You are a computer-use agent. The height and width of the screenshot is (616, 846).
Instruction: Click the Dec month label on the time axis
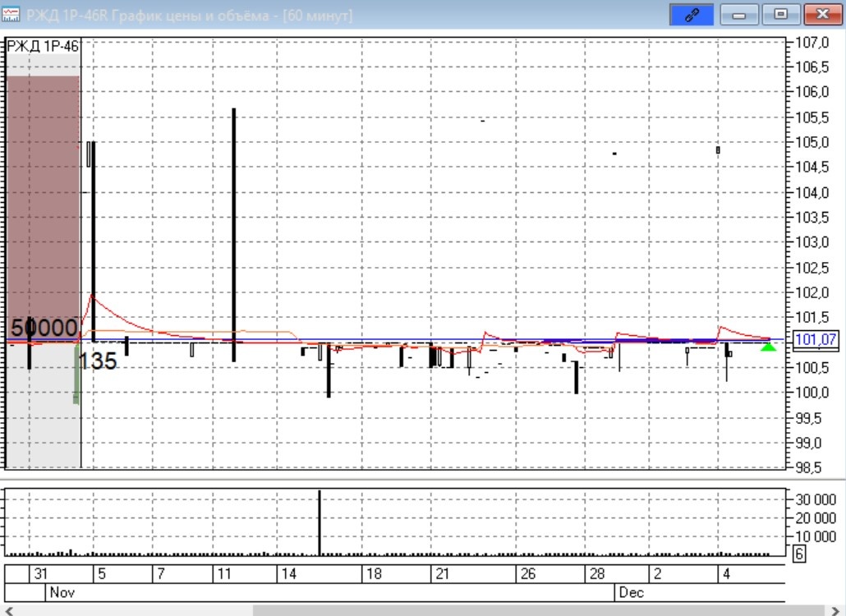632,592
